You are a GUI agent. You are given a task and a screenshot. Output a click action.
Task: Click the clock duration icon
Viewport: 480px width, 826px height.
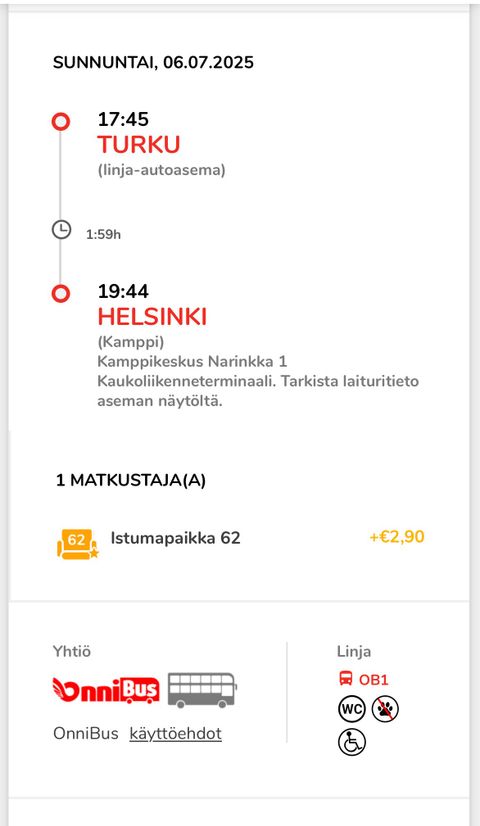[61, 230]
